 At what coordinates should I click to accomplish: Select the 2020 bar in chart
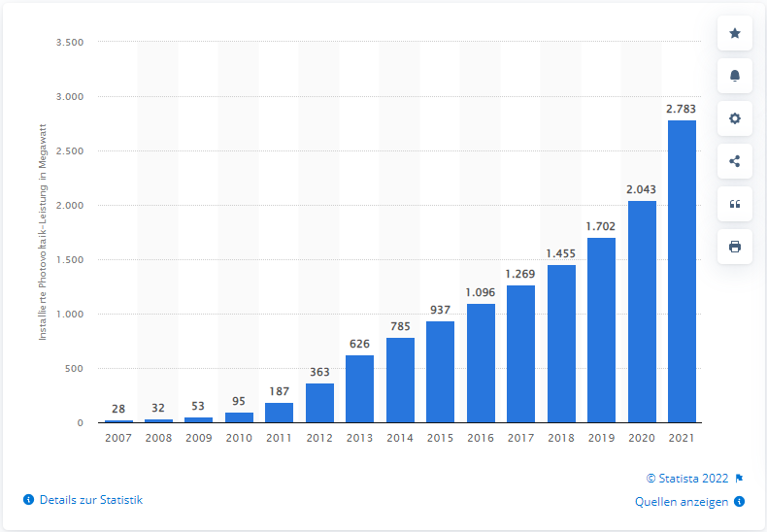(x=642, y=312)
